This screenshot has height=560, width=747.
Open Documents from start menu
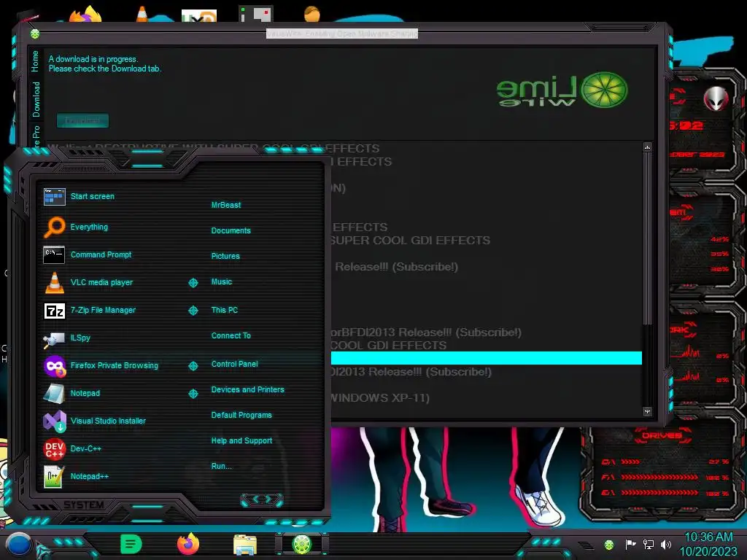(231, 230)
